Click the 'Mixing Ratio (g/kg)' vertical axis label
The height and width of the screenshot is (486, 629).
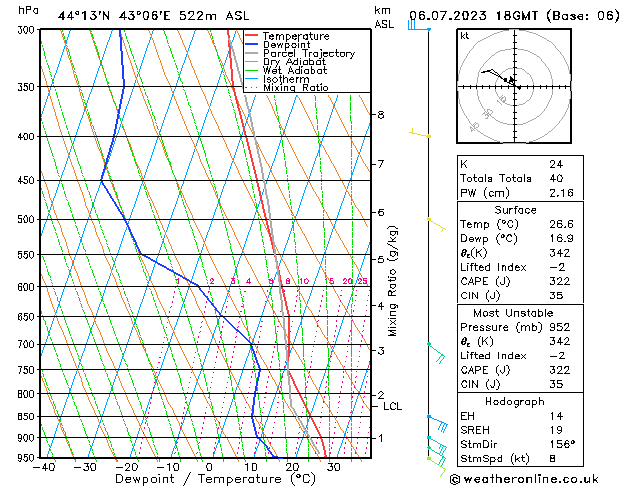click(x=392, y=281)
